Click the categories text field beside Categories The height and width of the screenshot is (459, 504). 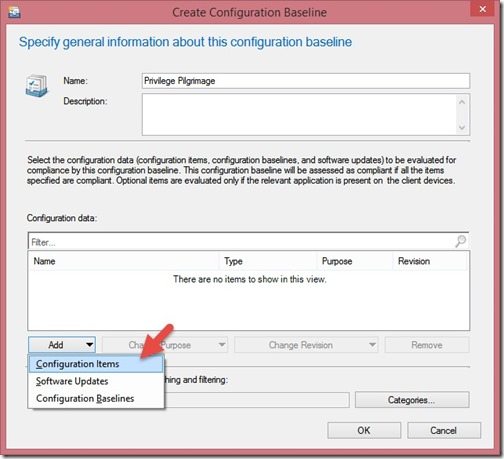pyautogui.click(x=257, y=400)
